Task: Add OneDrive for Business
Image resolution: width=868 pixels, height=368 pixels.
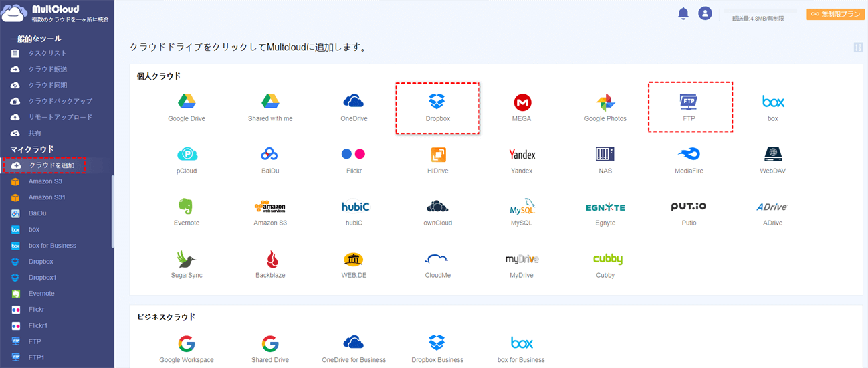Action: [x=354, y=349]
